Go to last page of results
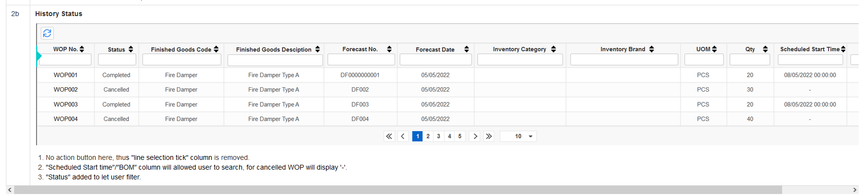868x195 pixels. pos(488,136)
